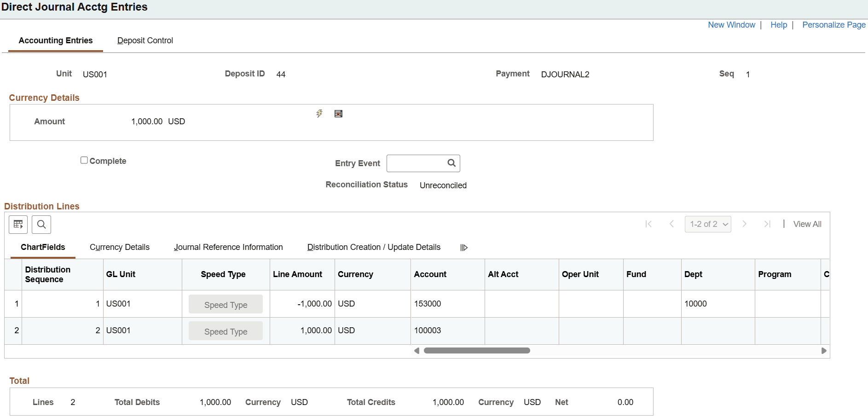The width and height of the screenshot is (868, 417).
Task: Switch to the Deposit Control tab
Action: [145, 41]
